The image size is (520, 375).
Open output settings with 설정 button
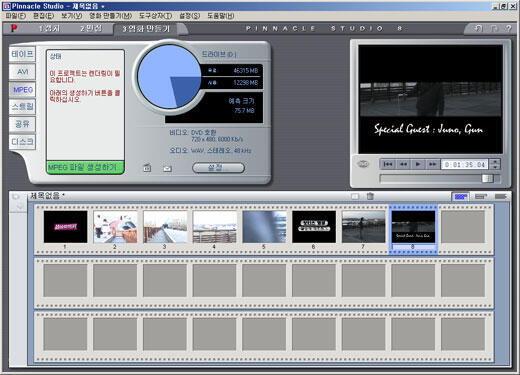tap(218, 168)
